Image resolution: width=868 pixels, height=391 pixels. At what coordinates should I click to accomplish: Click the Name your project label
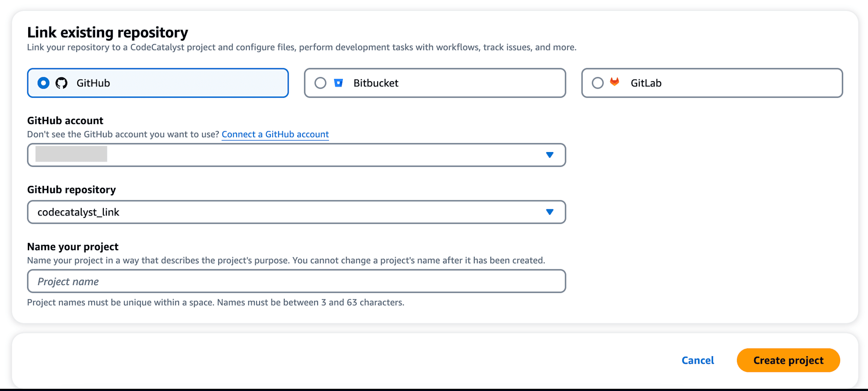(x=72, y=247)
